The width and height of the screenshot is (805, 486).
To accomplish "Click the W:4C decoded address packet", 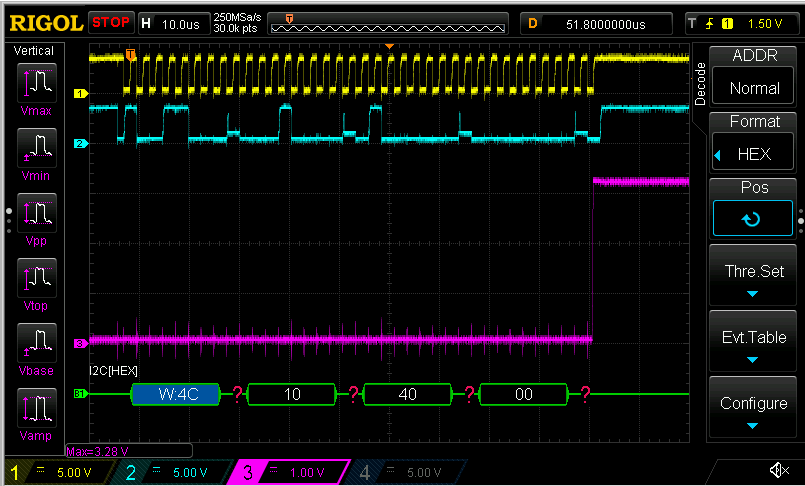I will click(x=179, y=395).
